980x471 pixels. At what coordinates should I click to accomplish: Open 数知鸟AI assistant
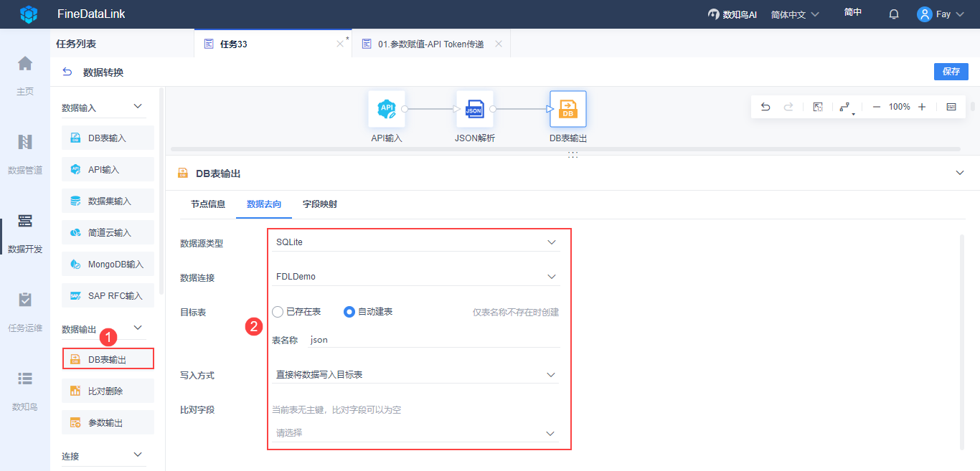coord(732,14)
